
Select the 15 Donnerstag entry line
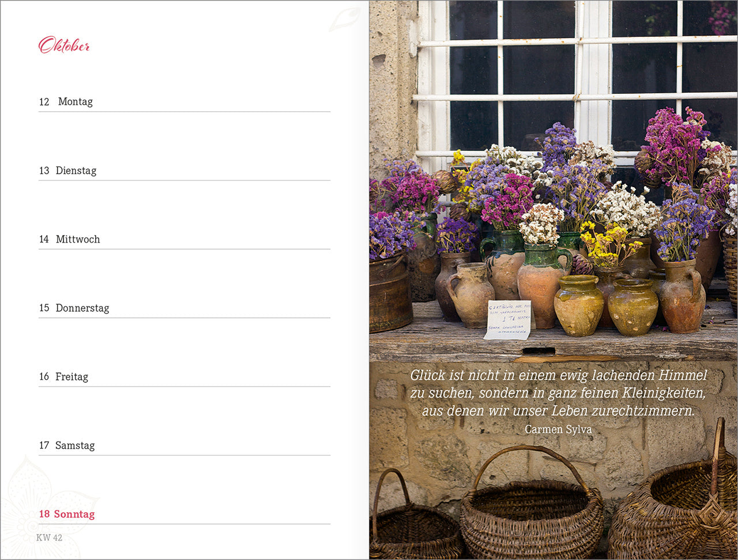point(184,308)
